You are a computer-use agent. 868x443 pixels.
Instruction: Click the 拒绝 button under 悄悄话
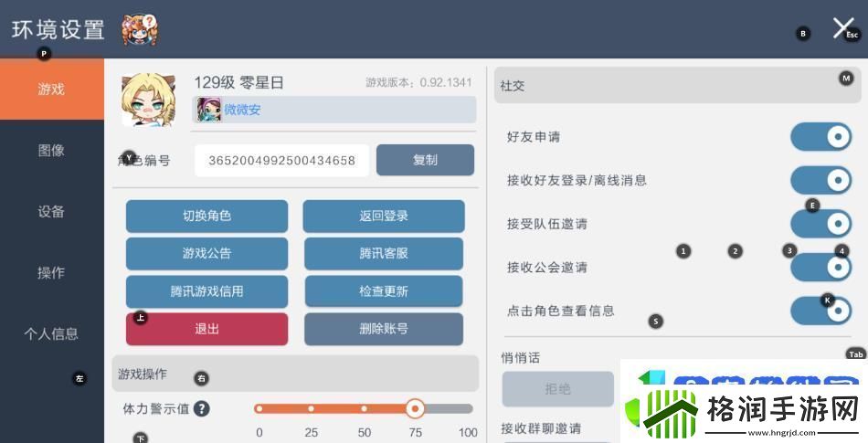tap(558, 389)
